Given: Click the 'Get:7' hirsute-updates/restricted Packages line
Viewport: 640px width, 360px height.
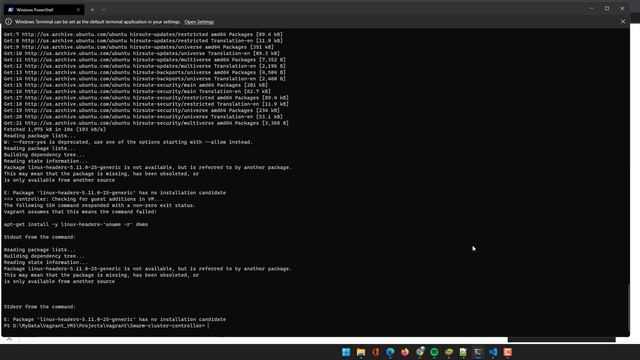Looking at the screenshot, I should pos(143,34).
